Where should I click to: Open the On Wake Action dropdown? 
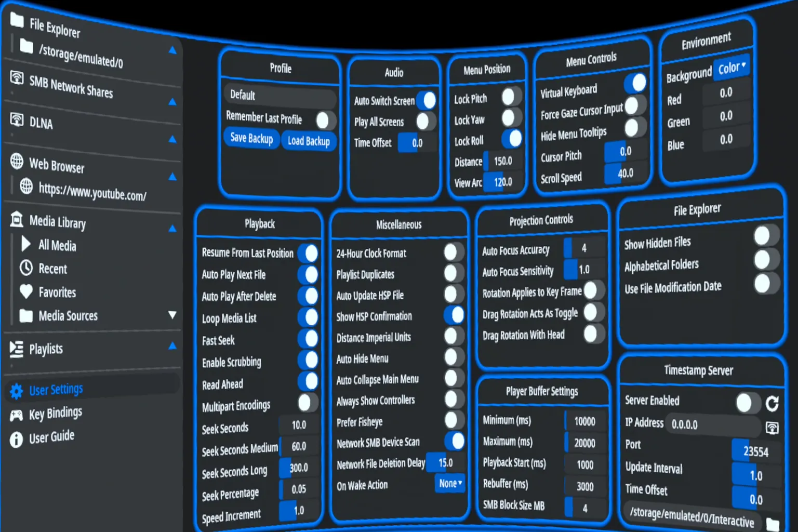(450, 483)
